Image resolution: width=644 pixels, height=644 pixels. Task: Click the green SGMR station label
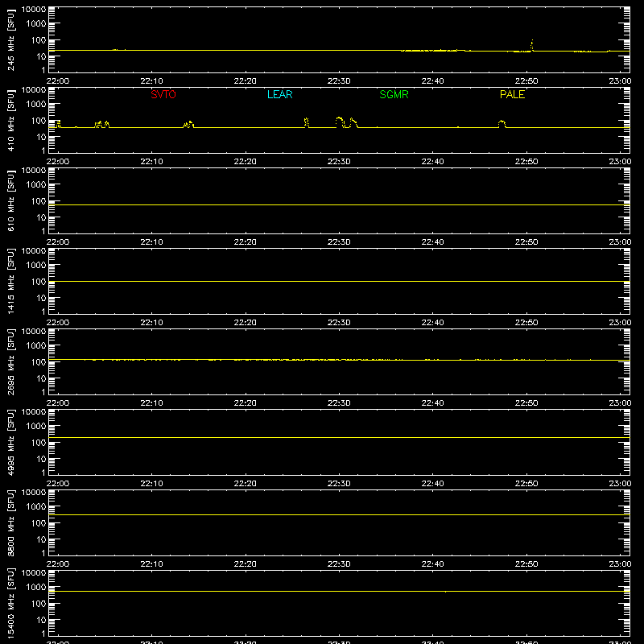pos(394,94)
